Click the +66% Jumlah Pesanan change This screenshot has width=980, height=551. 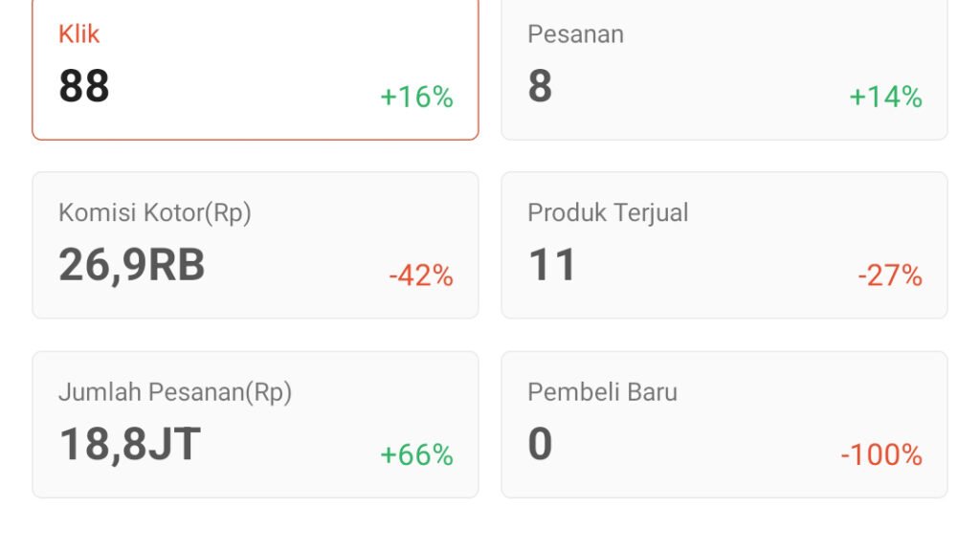point(416,455)
